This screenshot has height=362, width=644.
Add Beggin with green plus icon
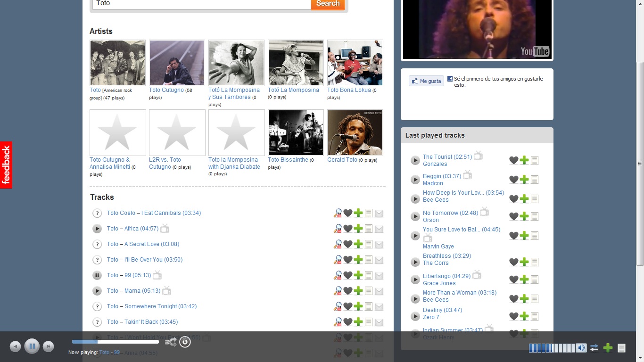click(x=524, y=180)
